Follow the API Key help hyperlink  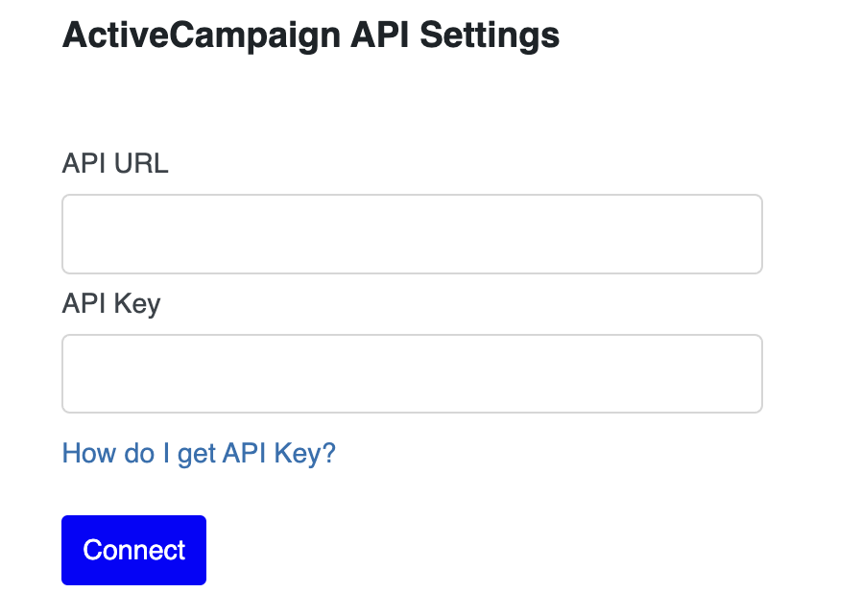coord(199,454)
